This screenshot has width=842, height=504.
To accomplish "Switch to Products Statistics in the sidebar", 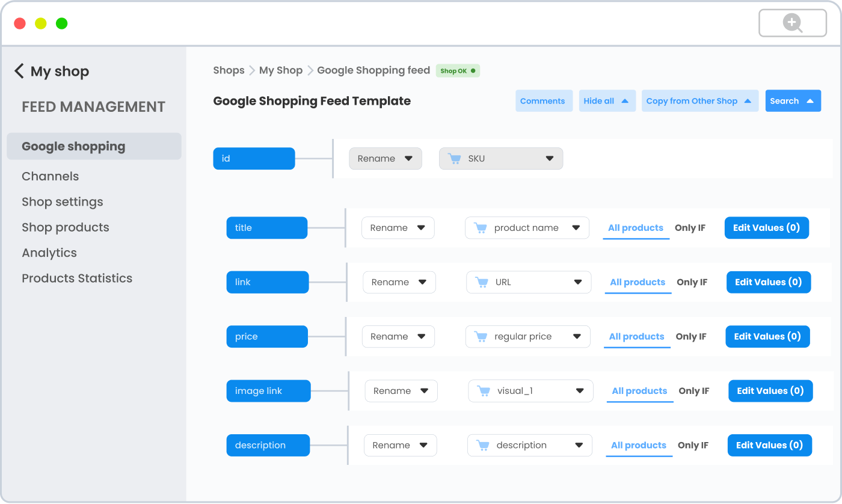I will tap(77, 278).
